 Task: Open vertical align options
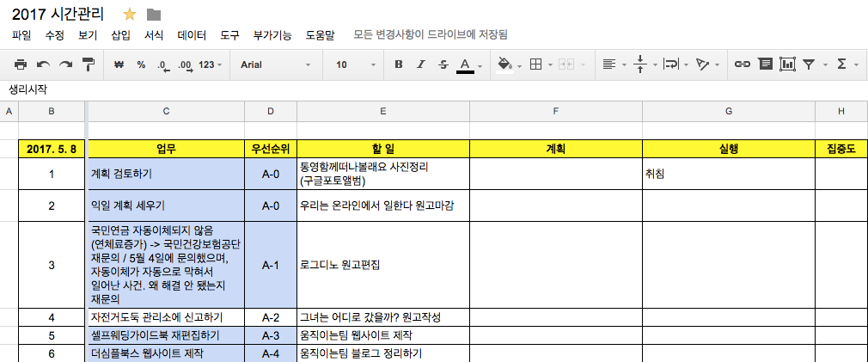(x=640, y=64)
